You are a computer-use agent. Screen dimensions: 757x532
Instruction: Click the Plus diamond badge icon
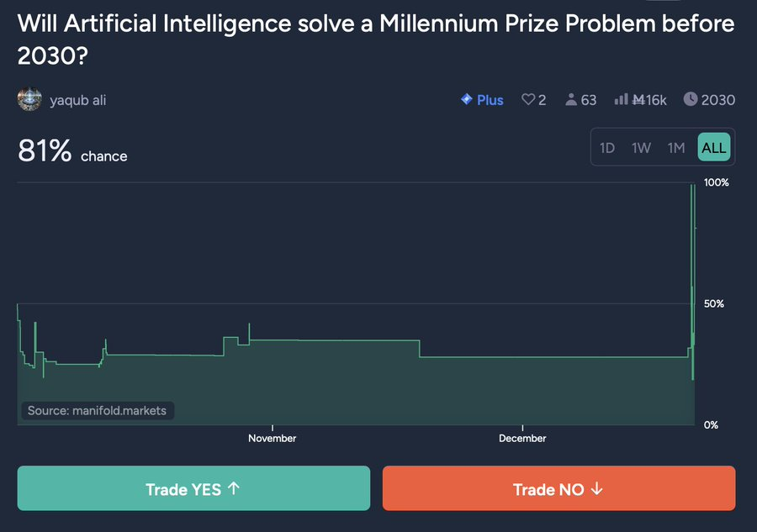pos(466,99)
